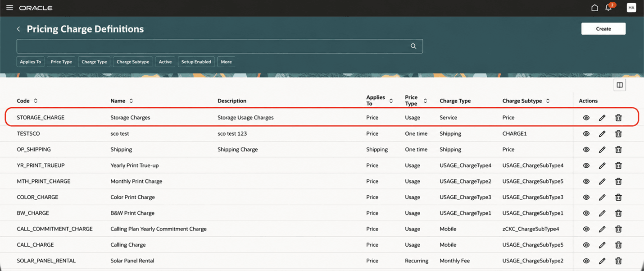The width and height of the screenshot is (644, 271).
Task: Select the STORAGE_CHARGE code cell
Action: tap(41, 118)
